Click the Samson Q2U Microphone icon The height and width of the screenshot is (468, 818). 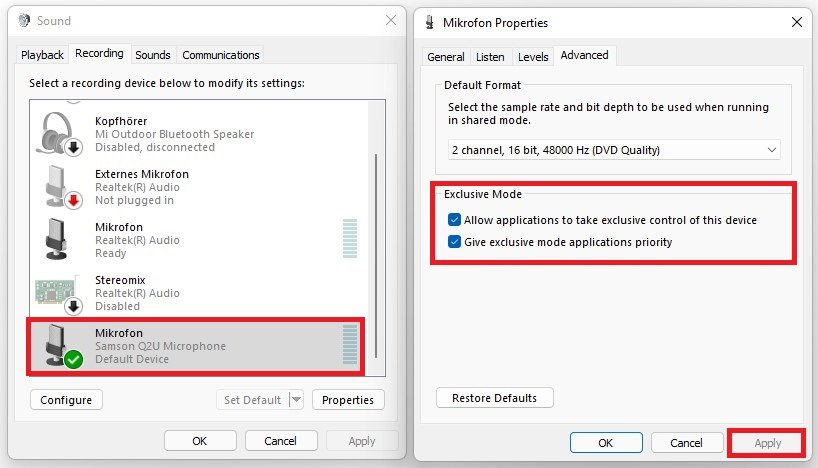(x=59, y=345)
